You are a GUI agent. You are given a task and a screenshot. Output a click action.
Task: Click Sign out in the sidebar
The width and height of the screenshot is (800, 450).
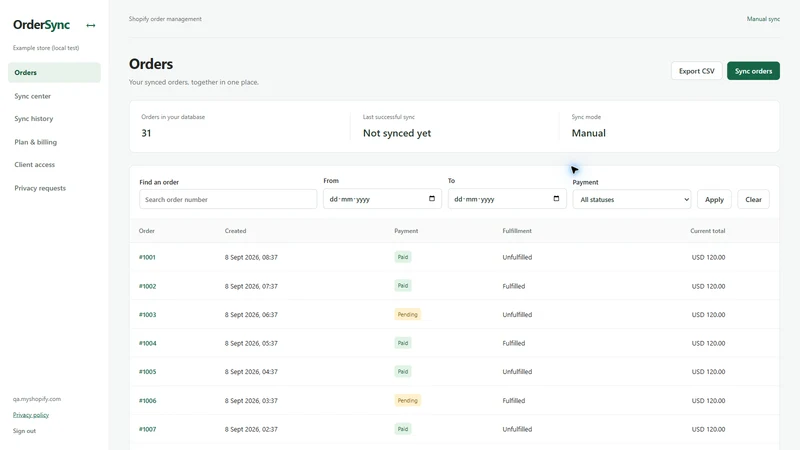click(24, 431)
